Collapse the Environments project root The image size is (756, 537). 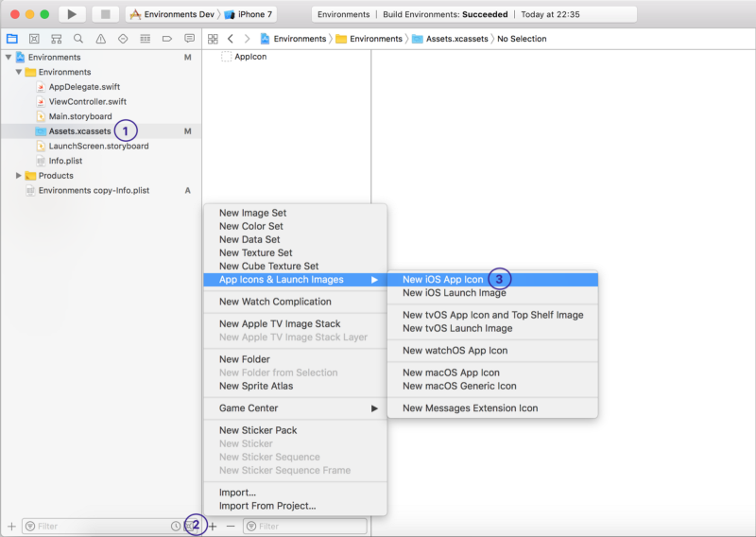9,57
